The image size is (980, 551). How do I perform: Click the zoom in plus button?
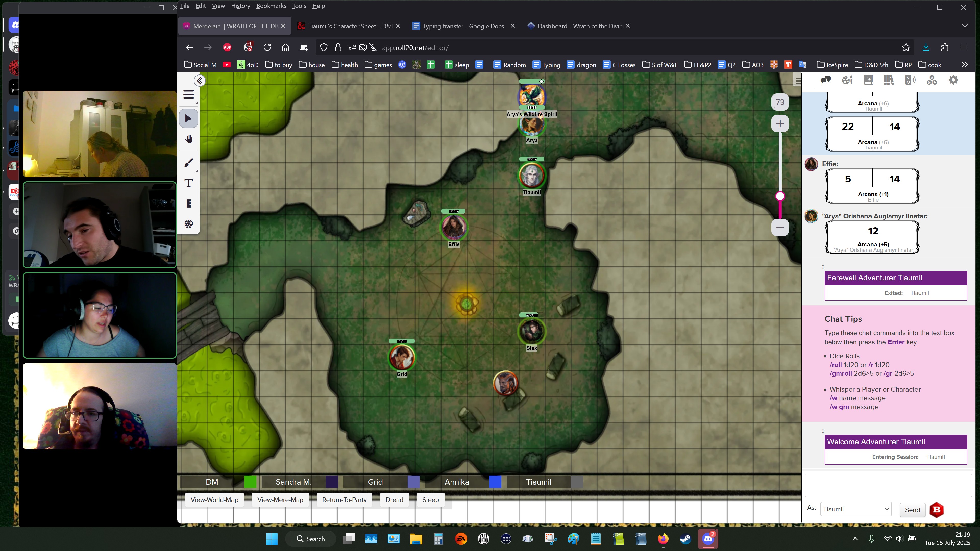click(780, 123)
